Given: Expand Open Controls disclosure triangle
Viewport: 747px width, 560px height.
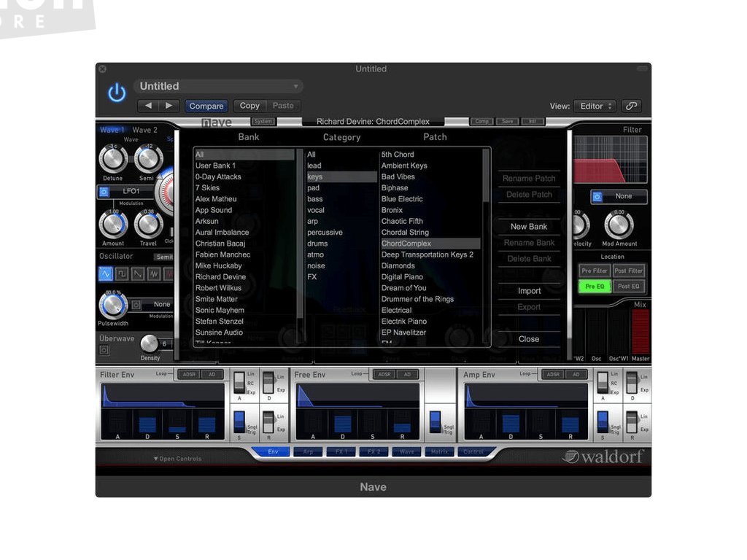Looking at the screenshot, I should pos(156,459).
